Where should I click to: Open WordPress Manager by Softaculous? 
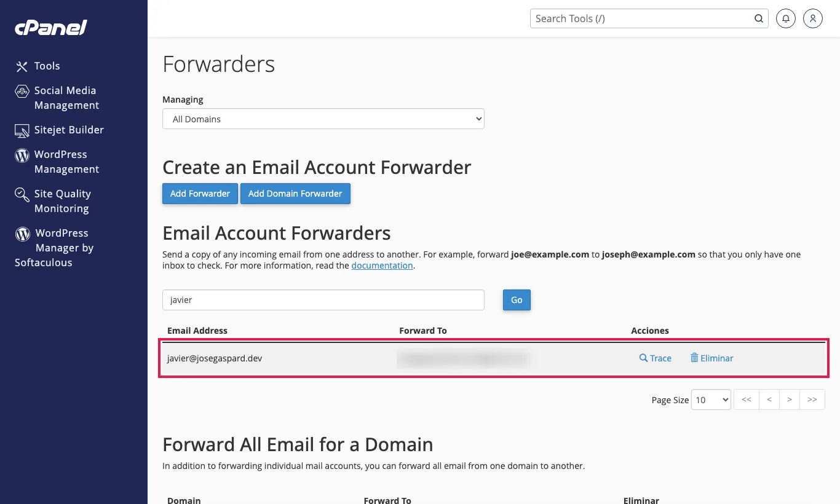pyautogui.click(x=54, y=248)
